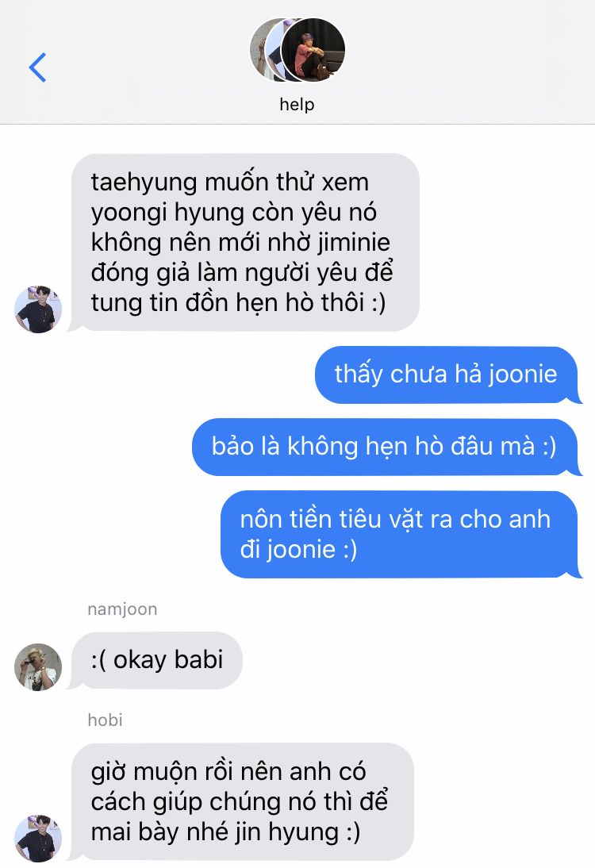
Task: Open the group avatar cluster at top
Action: click(297, 50)
